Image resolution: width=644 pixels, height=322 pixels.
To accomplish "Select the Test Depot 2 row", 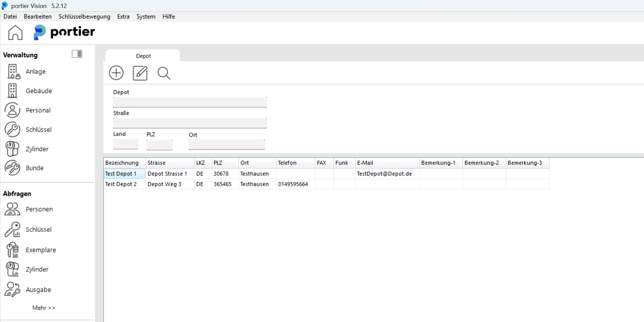I will tap(326, 184).
